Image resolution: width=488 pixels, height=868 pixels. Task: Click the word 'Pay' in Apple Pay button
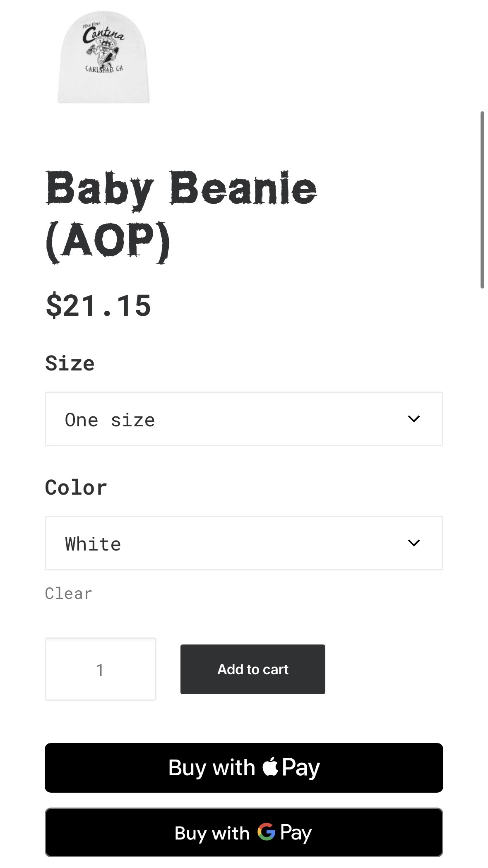click(x=301, y=768)
